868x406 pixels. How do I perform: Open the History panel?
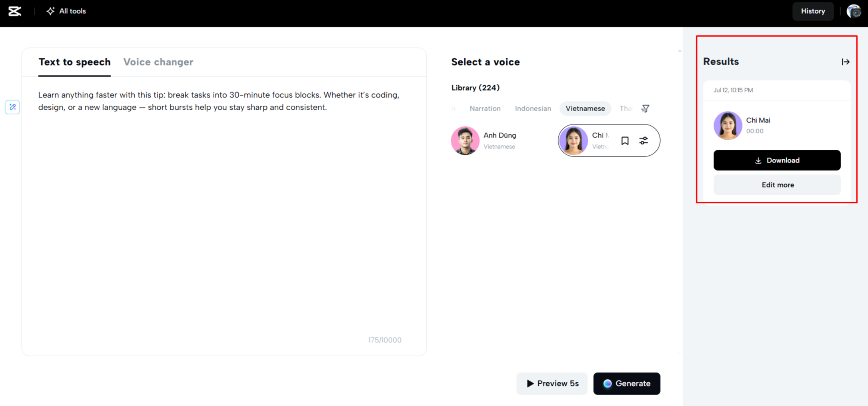click(813, 11)
